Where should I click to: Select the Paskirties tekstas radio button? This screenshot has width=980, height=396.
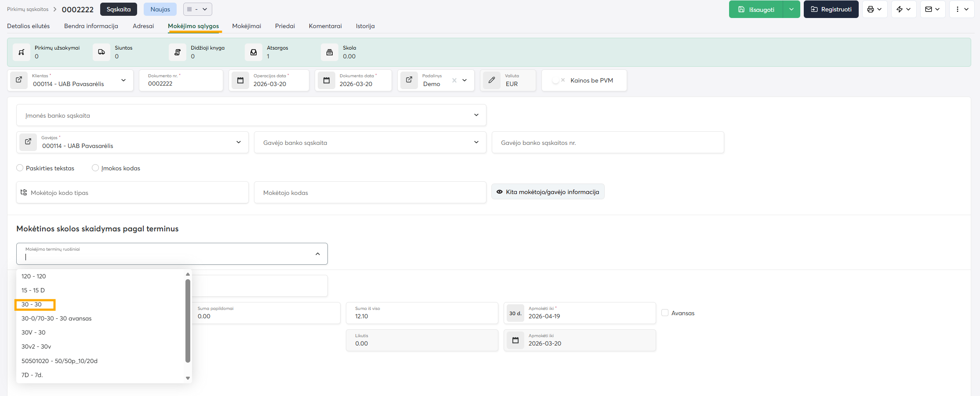coord(20,168)
